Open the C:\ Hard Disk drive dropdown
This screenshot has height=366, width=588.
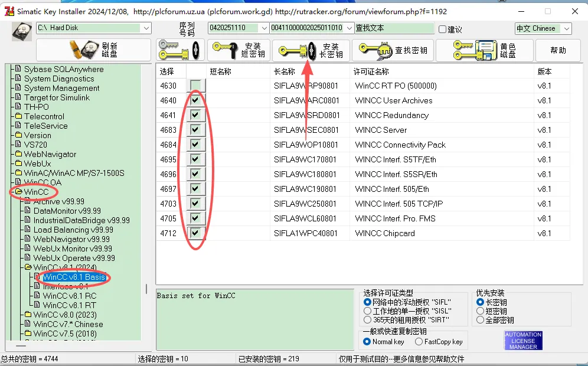[x=146, y=28]
